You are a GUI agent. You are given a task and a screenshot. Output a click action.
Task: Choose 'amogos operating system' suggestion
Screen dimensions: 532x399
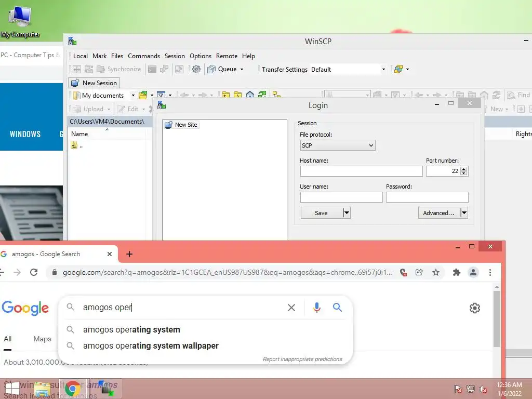[206, 330]
